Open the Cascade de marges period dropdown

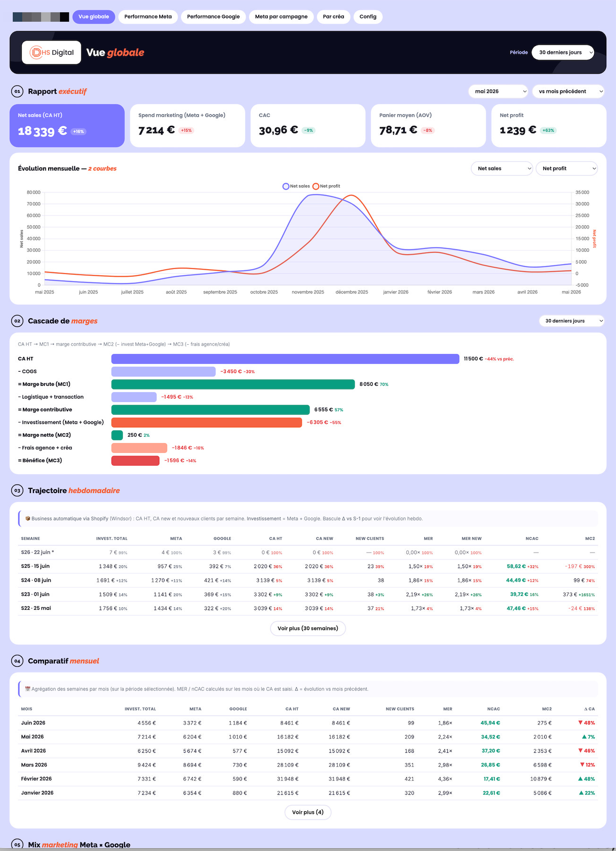click(572, 321)
